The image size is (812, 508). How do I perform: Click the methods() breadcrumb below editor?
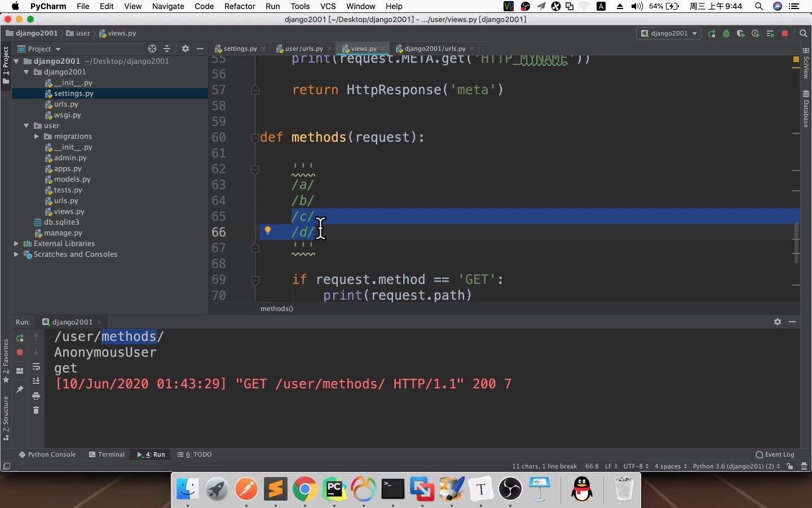point(276,308)
